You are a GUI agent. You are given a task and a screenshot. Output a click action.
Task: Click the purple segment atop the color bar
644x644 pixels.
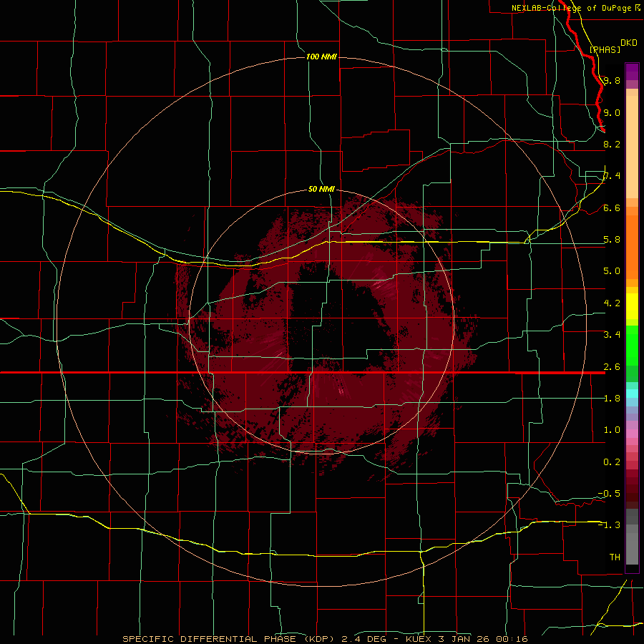[x=632, y=72]
